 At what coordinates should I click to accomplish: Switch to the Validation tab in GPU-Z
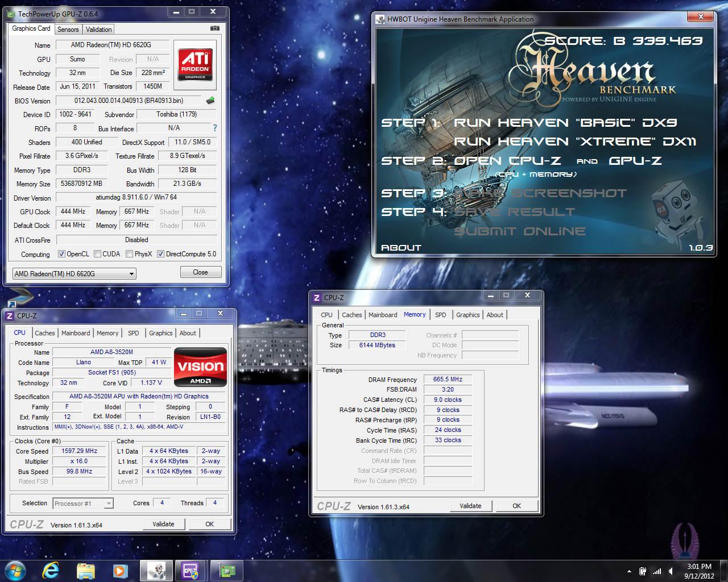(99, 30)
